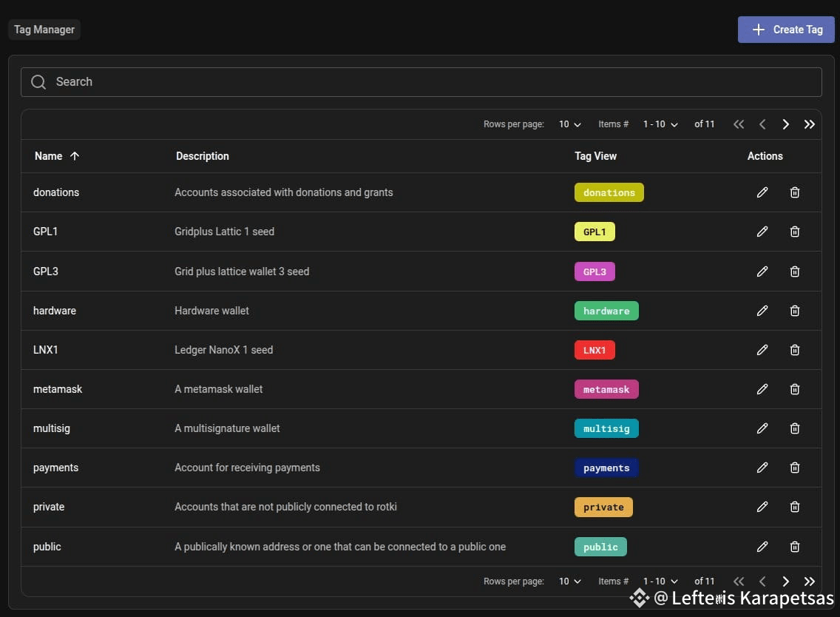Focus the Search input field

(421, 82)
